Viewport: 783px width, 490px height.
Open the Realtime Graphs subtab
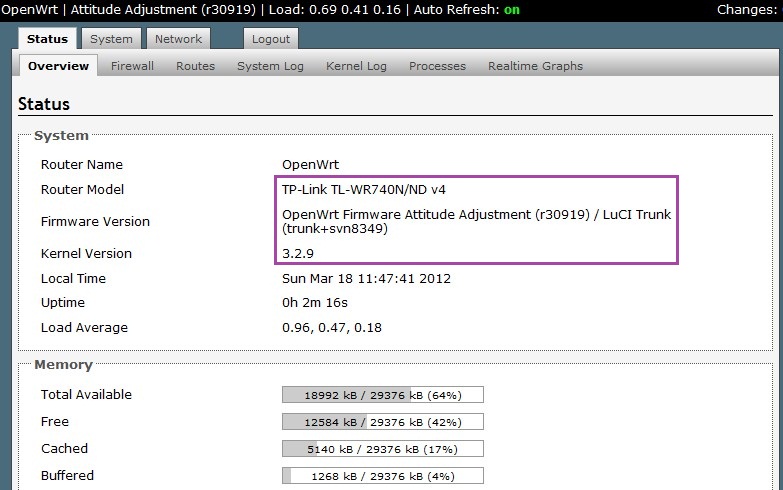click(x=535, y=66)
